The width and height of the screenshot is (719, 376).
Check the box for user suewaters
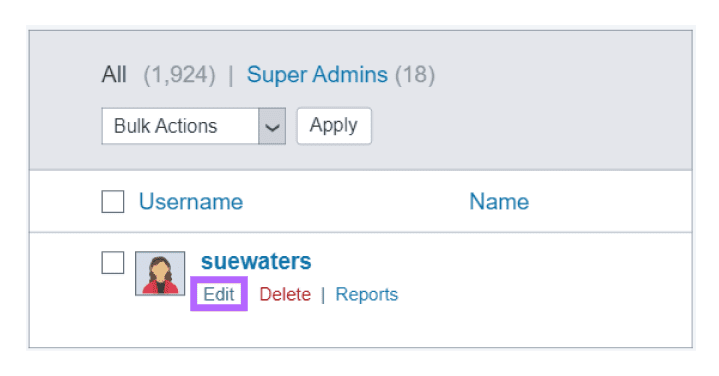[x=113, y=263]
